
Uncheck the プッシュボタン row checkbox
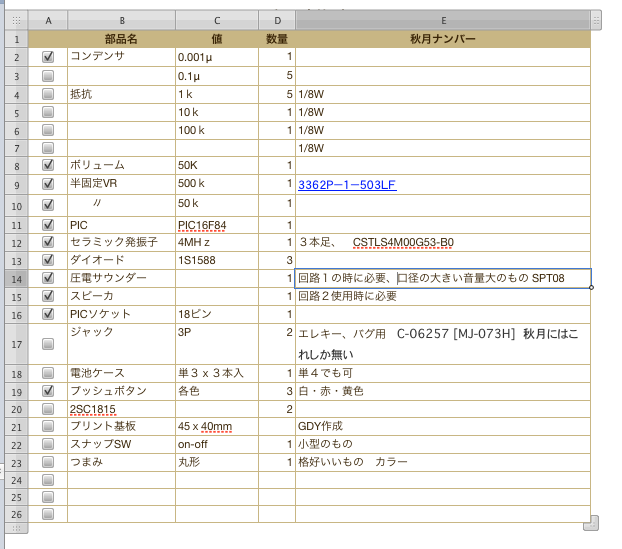coord(48,391)
